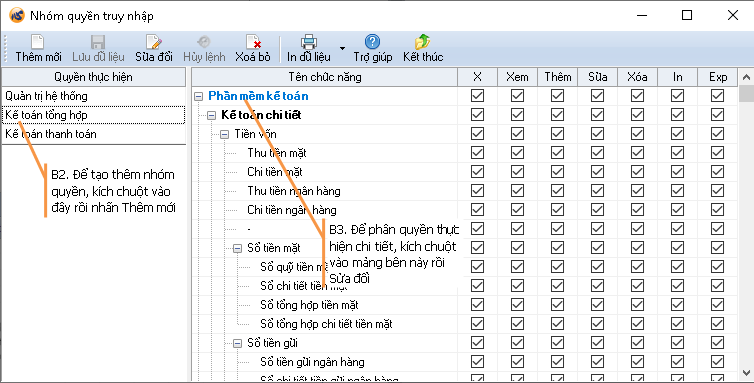The width and height of the screenshot is (754, 383).
Task: Click the Xoá bỏ delete icon
Action: click(253, 42)
